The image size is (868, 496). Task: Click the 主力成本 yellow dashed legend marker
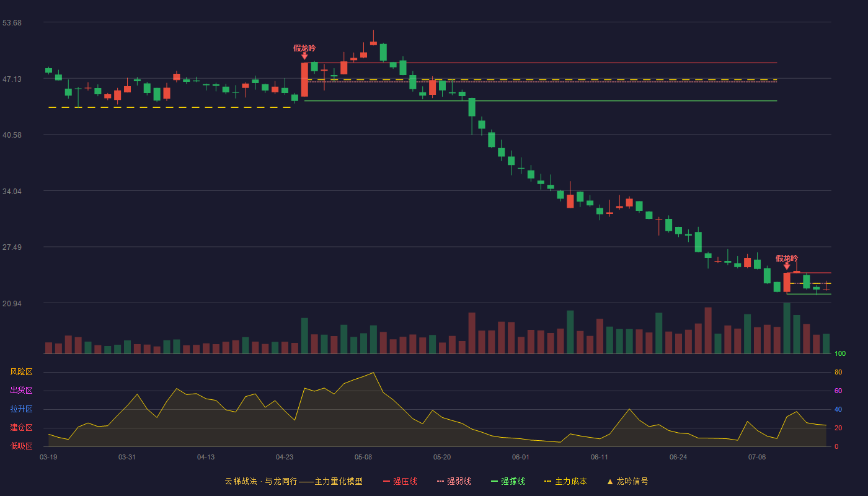pyautogui.click(x=547, y=481)
